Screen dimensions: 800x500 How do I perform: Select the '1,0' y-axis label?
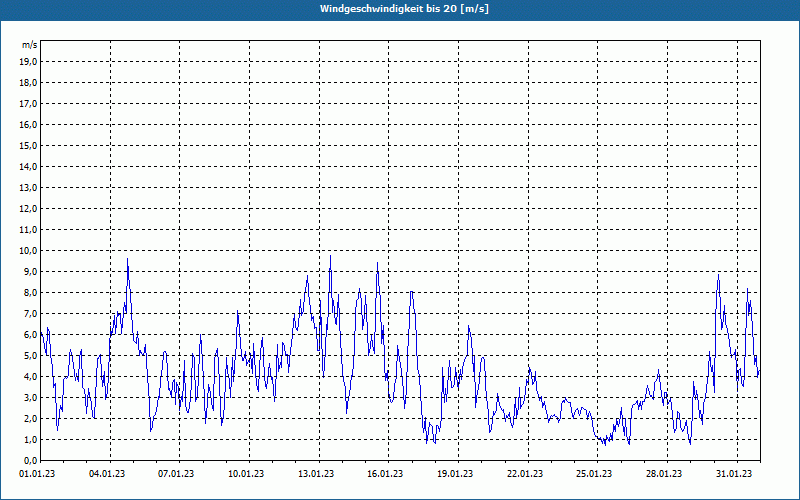30,439
